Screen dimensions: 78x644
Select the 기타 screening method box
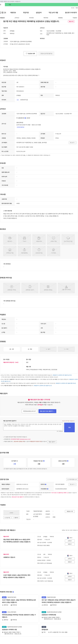(x=66, y=349)
